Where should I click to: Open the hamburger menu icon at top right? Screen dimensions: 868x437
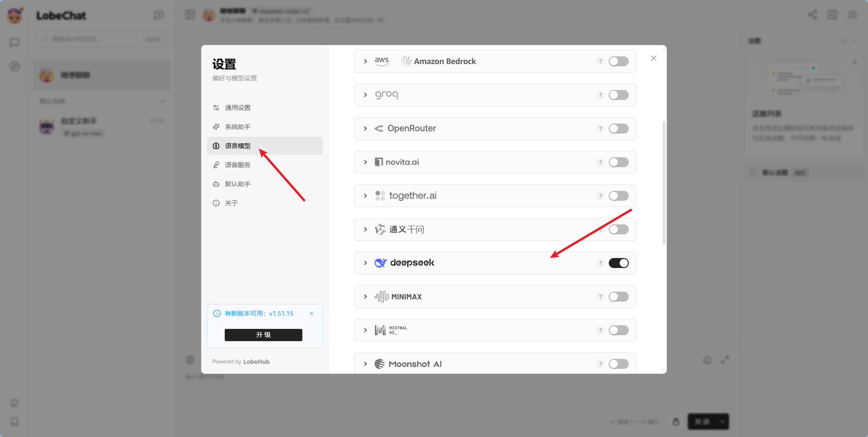pos(853,15)
